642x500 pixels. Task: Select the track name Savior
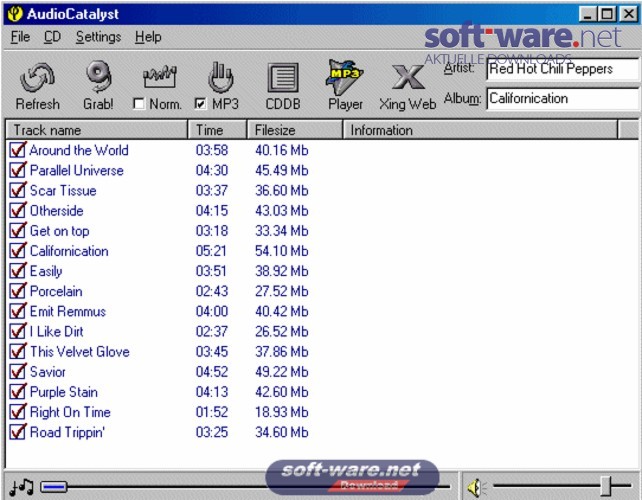coord(47,372)
